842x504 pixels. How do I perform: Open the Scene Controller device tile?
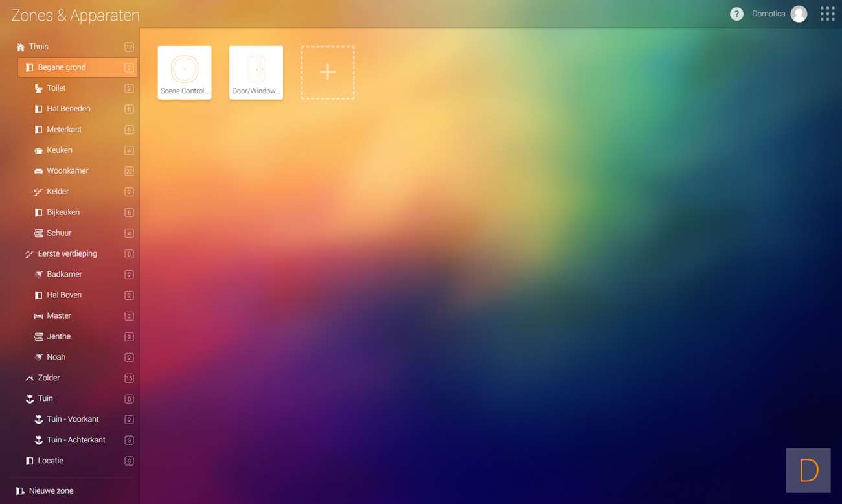185,73
